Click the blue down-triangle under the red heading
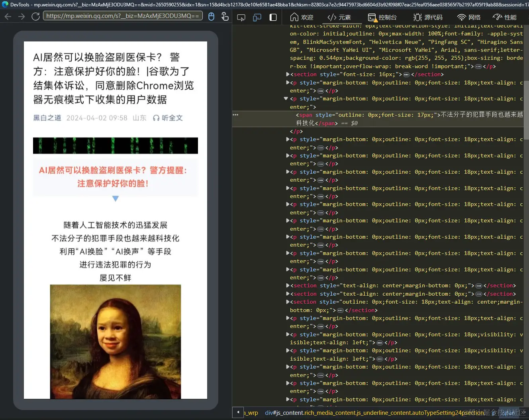Viewport: 529px width, 420px height. [x=116, y=198]
